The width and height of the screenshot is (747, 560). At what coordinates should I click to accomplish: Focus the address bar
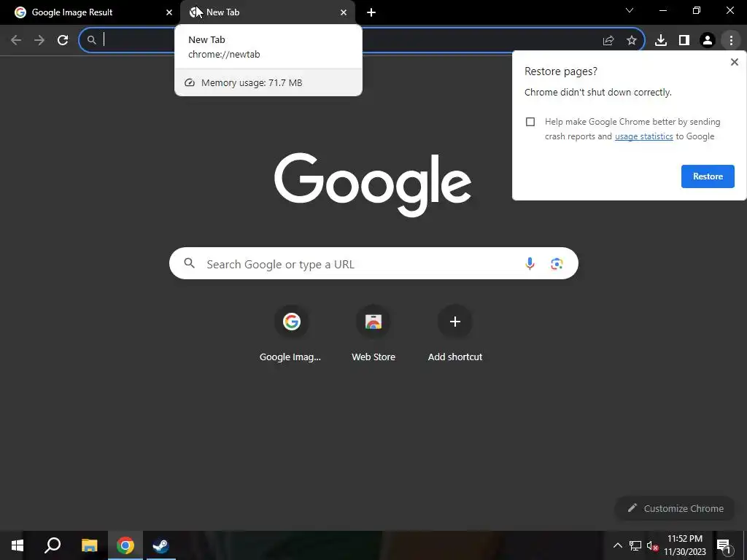(x=361, y=40)
